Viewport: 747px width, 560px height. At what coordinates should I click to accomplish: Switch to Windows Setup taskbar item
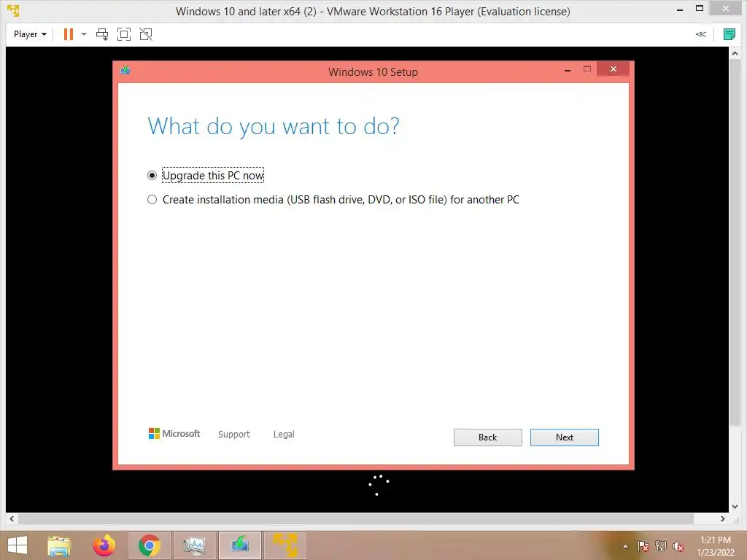pos(239,545)
